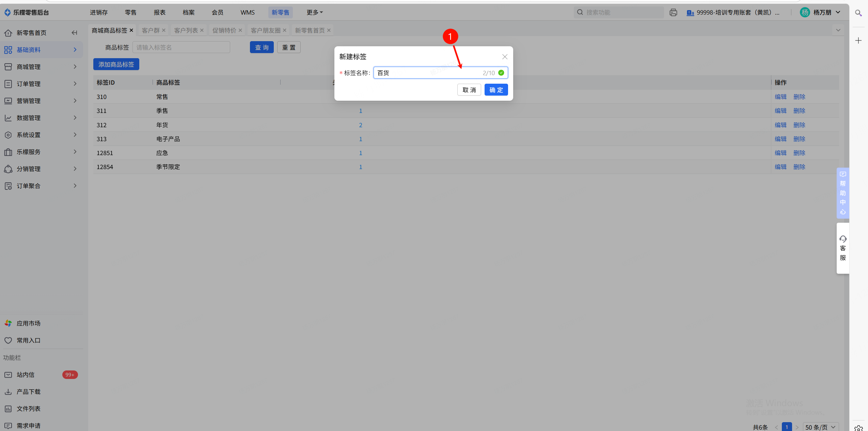Click 常用入口 heart icon
This screenshot has width=868, height=431.
8,340
